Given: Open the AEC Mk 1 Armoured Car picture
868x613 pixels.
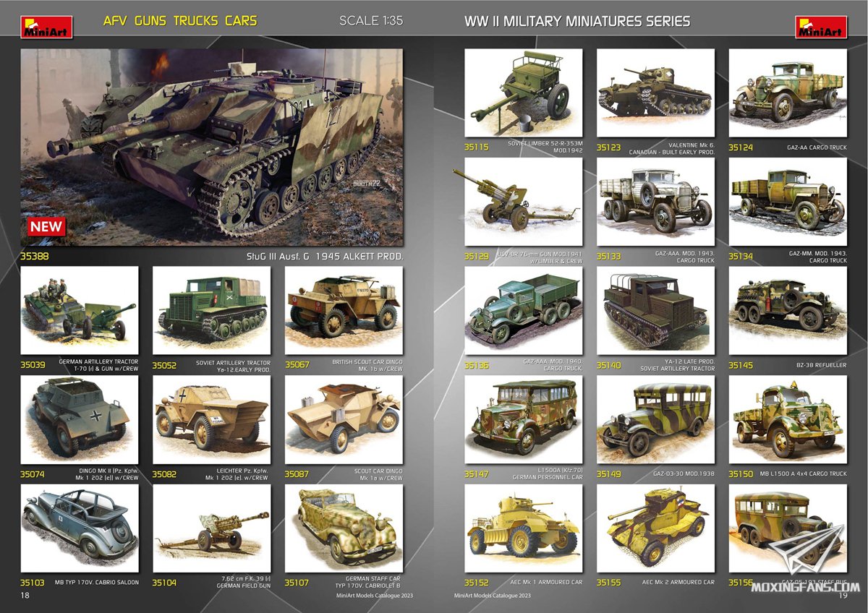Looking at the screenshot, I should click(524, 529).
